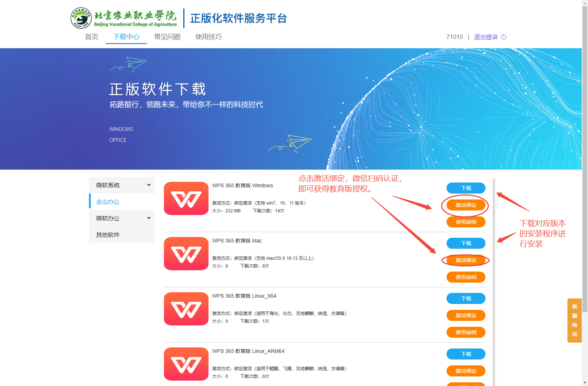Open the 客服电话 side widget
The width and height of the screenshot is (588, 386).
point(574,320)
